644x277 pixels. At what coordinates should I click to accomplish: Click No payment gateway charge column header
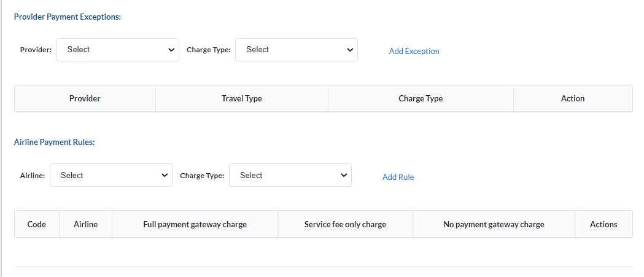pos(494,224)
